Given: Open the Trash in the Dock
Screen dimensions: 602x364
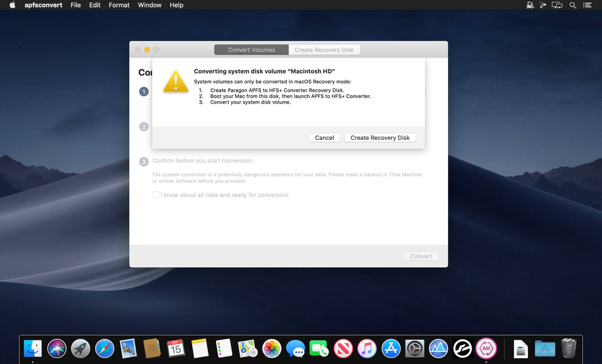Looking at the screenshot, I should [568, 349].
